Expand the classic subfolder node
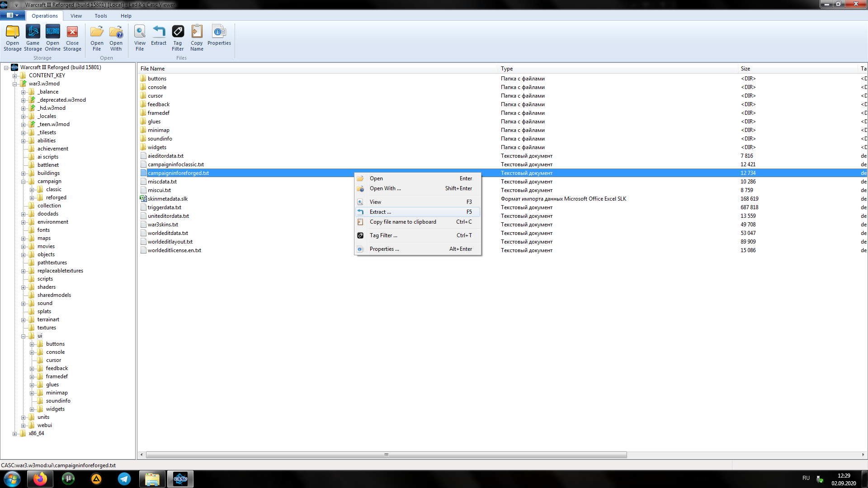 pyautogui.click(x=32, y=190)
